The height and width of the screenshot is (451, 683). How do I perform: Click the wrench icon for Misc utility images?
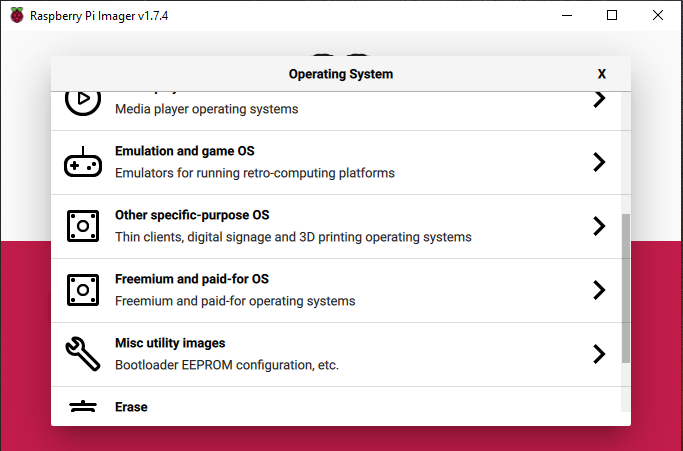[83, 354]
